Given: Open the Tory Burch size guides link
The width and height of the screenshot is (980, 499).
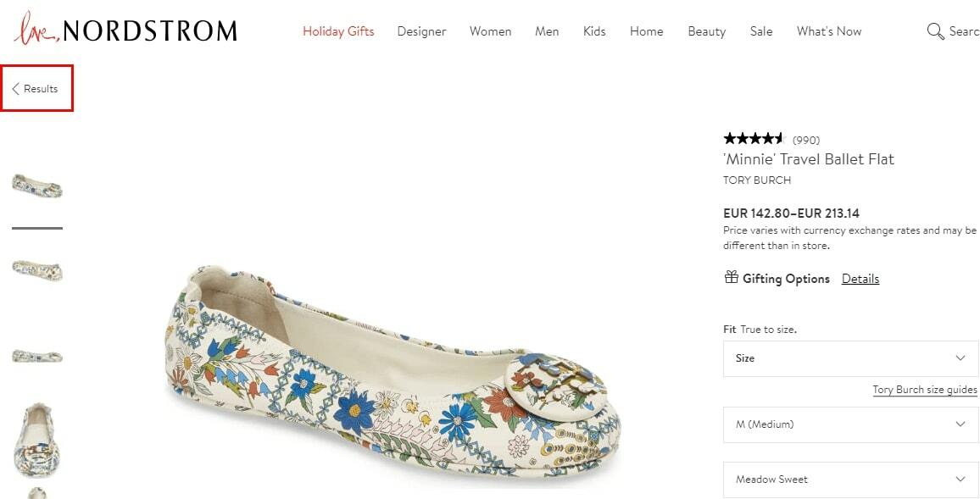Looking at the screenshot, I should pyautogui.click(x=925, y=390).
